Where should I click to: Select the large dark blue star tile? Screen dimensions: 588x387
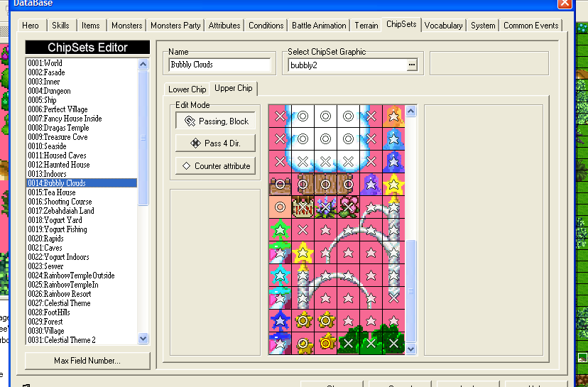280,321
